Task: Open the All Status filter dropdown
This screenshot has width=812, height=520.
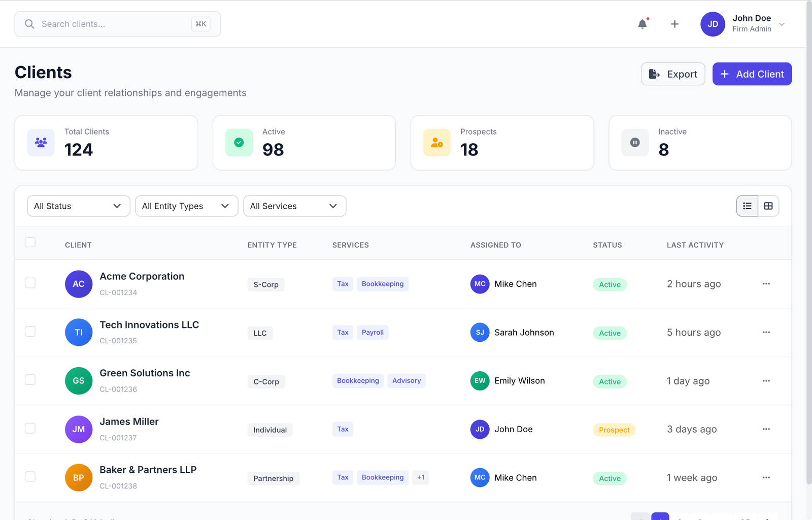Action: 78,206
